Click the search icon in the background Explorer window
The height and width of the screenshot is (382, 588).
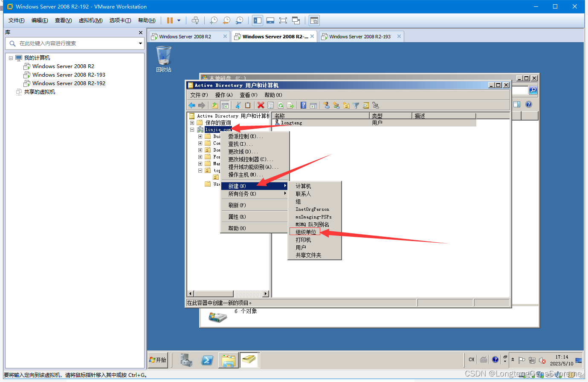click(x=533, y=90)
